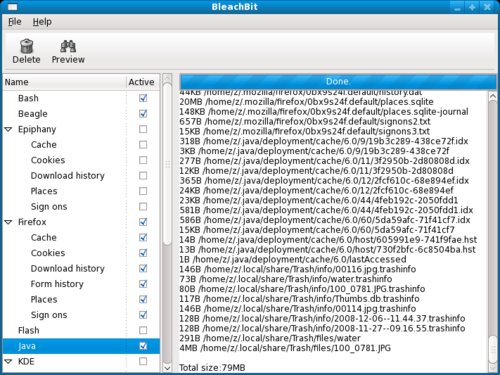Collapse the KDE tree node

click(9, 361)
